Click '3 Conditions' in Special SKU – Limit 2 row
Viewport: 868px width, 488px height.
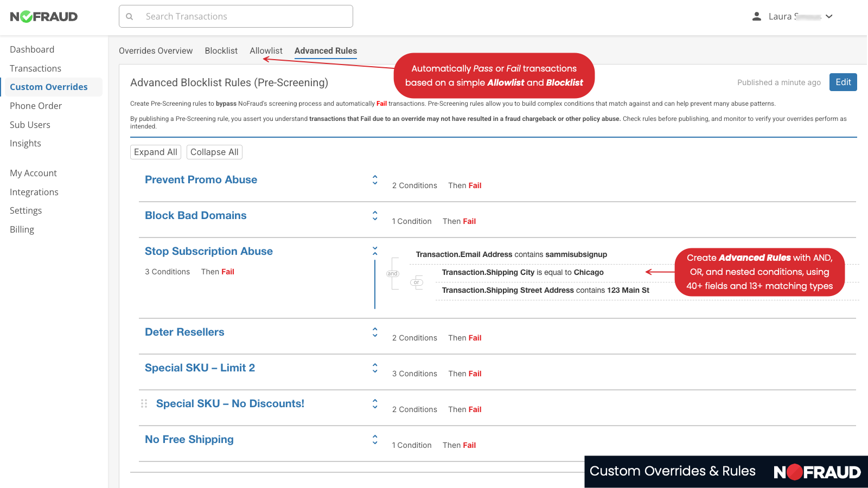coord(414,374)
